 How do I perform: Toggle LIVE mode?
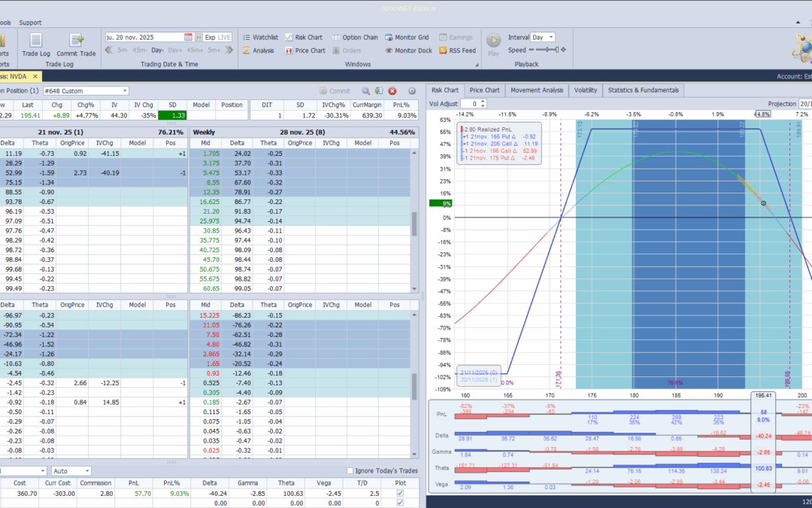click(x=224, y=38)
